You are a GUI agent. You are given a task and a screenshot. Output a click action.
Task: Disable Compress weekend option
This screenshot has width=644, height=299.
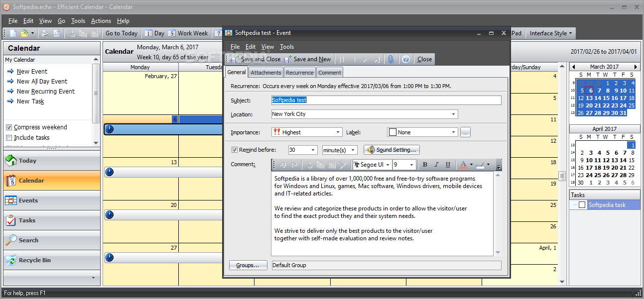click(9, 127)
